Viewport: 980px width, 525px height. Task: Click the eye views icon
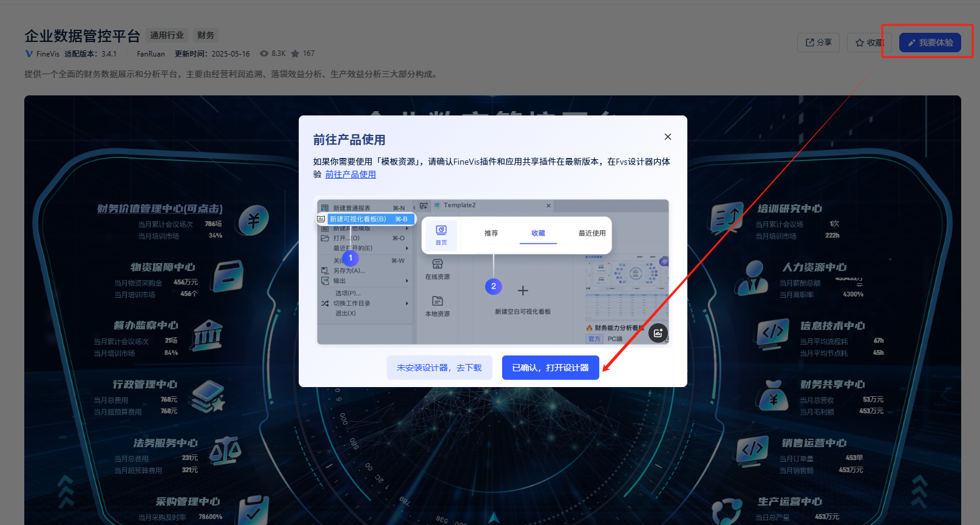tap(264, 53)
